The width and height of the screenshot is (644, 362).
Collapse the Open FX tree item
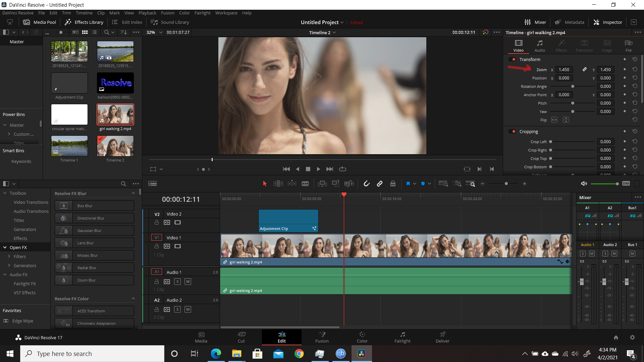coord(5,247)
